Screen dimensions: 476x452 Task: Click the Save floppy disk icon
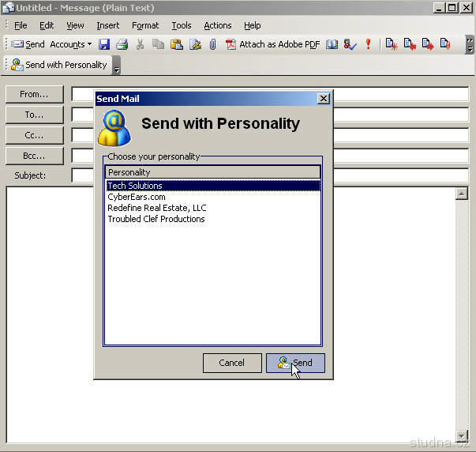click(x=104, y=44)
